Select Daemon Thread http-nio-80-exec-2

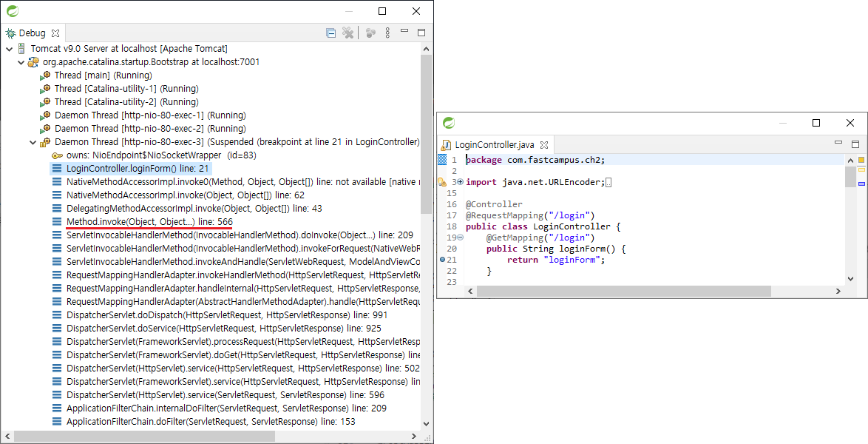click(150, 129)
